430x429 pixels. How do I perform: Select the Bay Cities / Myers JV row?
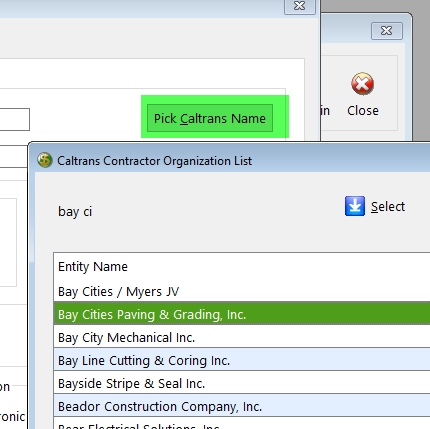[242, 292]
